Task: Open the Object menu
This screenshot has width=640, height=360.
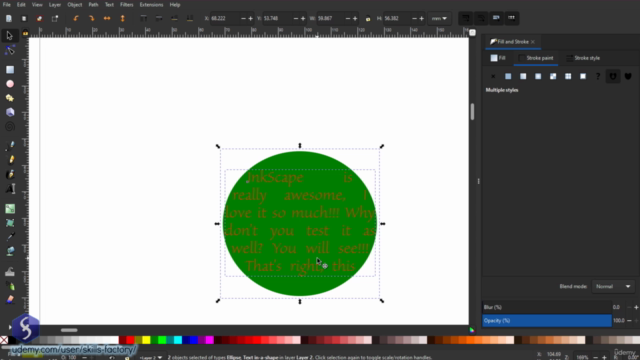Action: click(75, 5)
